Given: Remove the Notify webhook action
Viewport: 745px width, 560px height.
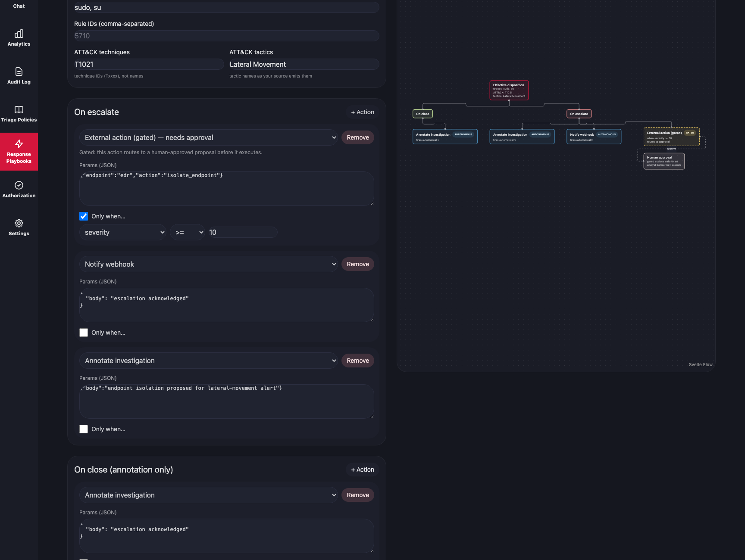Looking at the screenshot, I should 358,264.
